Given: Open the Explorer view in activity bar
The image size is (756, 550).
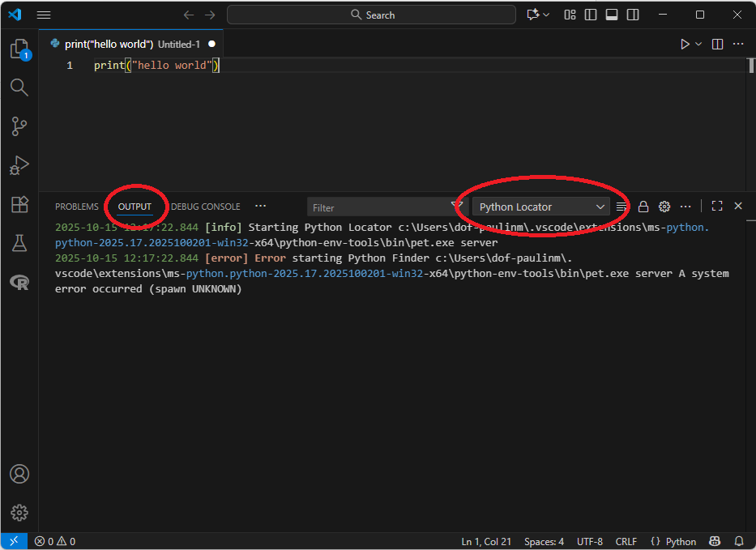Looking at the screenshot, I should (19, 49).
